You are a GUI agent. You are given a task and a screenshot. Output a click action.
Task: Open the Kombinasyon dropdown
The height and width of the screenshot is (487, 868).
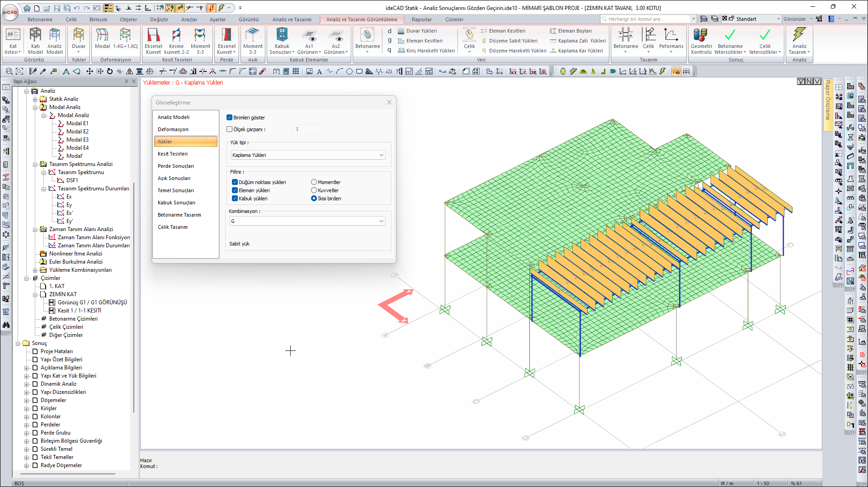click(x=307, y=221)
